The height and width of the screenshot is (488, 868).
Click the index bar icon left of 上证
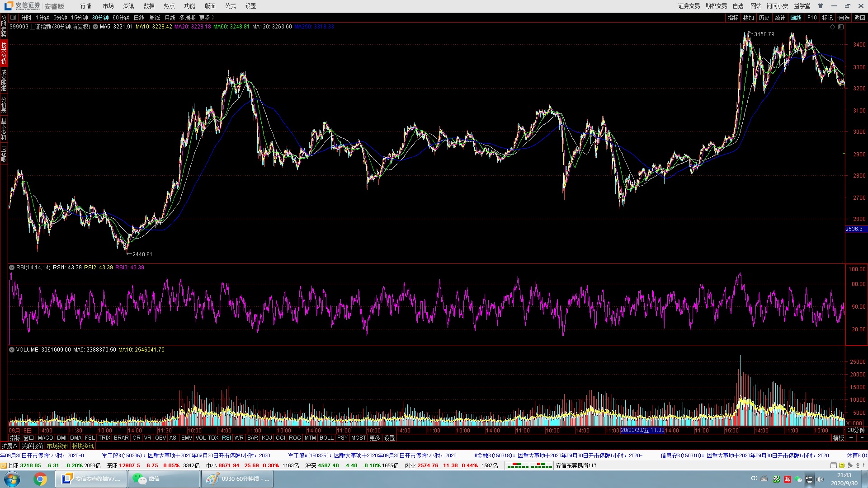coord(4,465)
